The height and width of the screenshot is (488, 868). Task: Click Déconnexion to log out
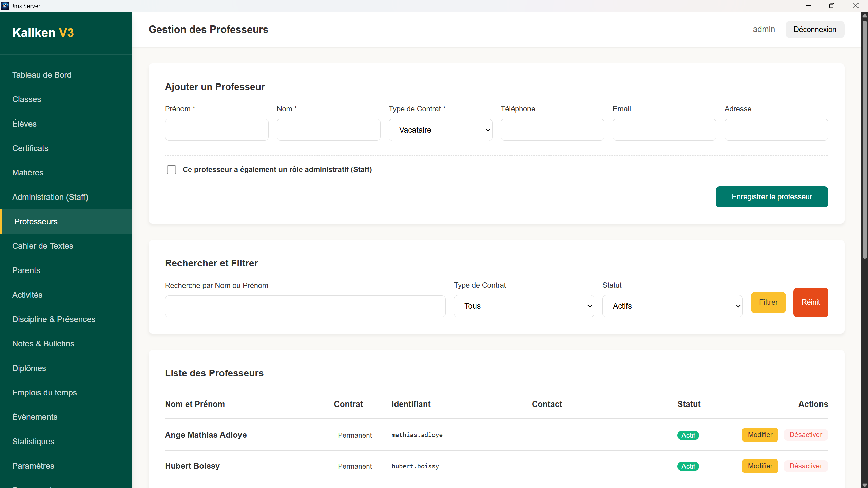815,29
